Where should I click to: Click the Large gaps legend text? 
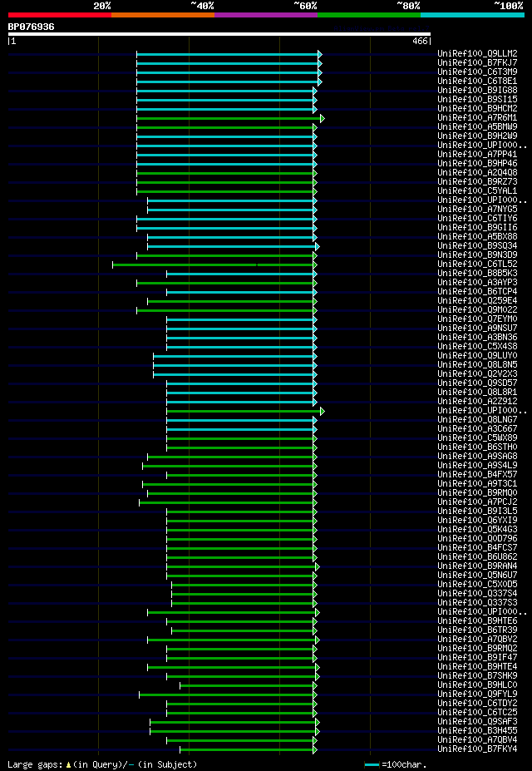coord(102,765)
